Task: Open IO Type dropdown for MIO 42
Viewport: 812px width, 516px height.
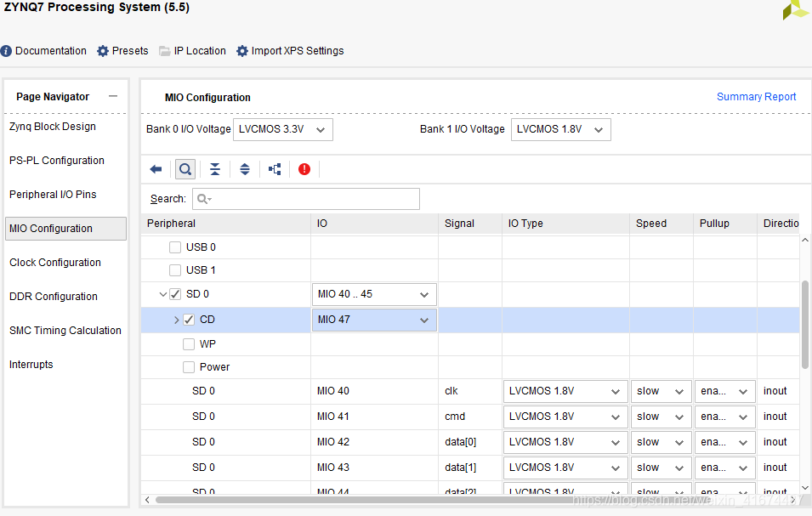Action: pos(565,442)
